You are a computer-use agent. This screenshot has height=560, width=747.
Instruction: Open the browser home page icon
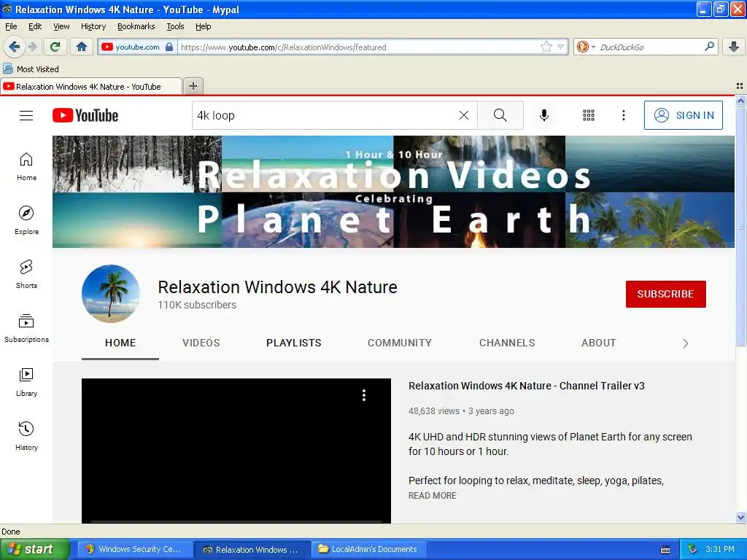click(x=82, y=47)
